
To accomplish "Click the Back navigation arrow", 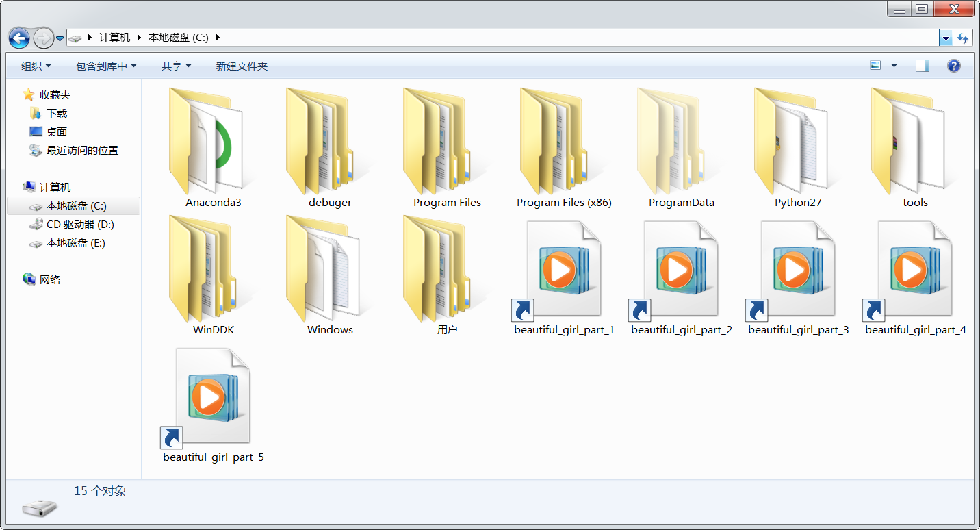I will [19, 38].
